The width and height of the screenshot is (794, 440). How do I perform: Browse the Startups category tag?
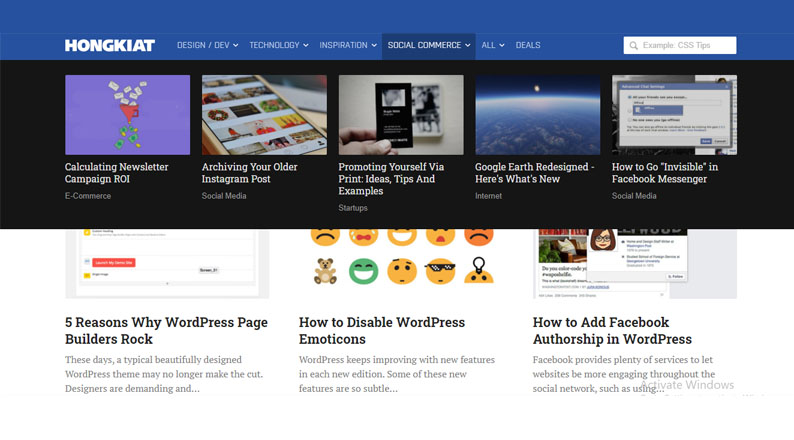pyautogui.click(x=353, y=208)
